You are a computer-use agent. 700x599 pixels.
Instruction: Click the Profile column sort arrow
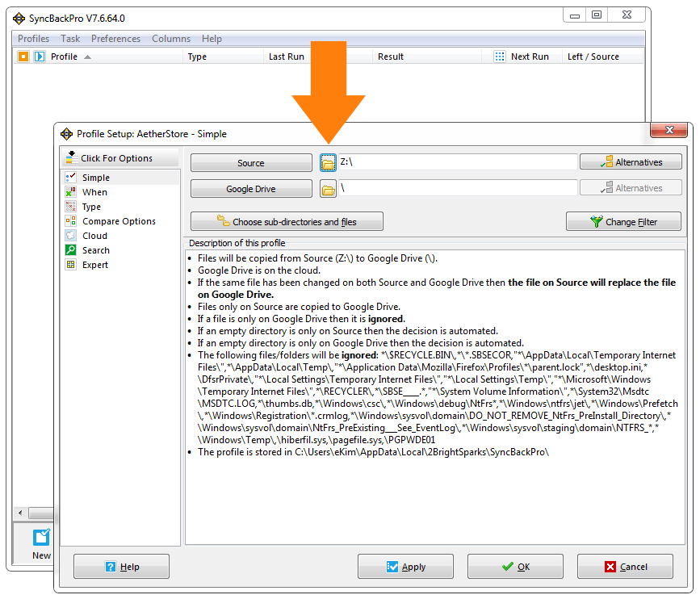pyautogui.click(x=87, y=57)
